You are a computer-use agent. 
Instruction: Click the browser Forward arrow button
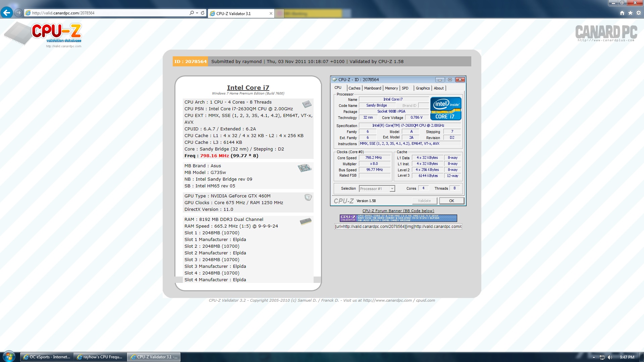pos(18,13)
